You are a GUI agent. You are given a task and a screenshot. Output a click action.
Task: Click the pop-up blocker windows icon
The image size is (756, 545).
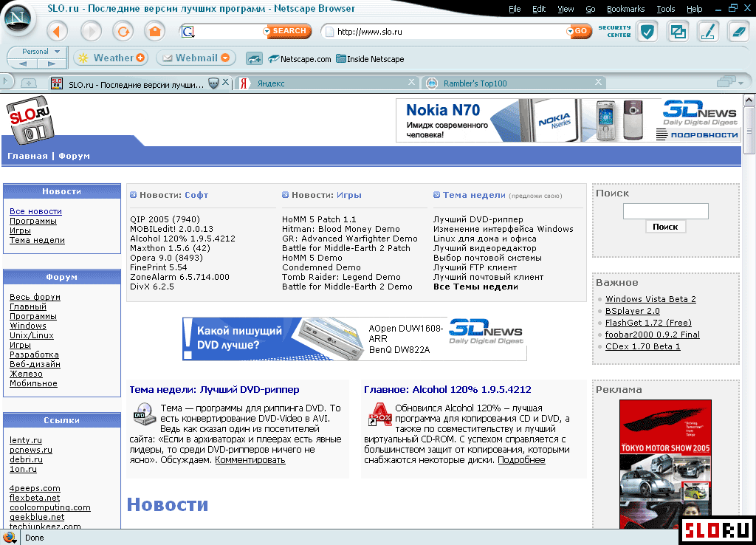coord(677,31)
